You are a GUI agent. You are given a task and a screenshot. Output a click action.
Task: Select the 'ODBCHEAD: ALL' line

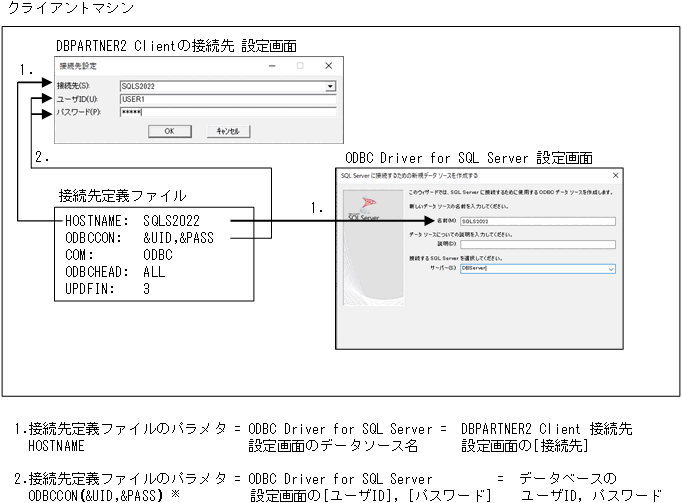pos(115,272)
